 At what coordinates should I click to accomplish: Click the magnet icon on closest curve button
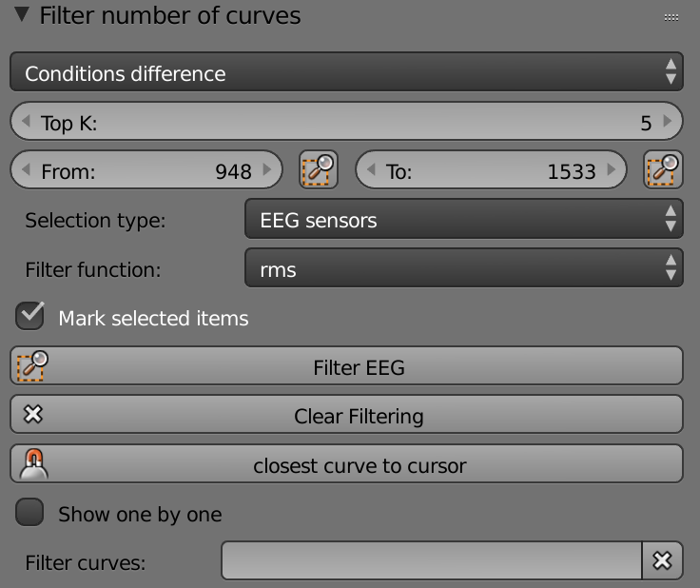coord(34,464)
